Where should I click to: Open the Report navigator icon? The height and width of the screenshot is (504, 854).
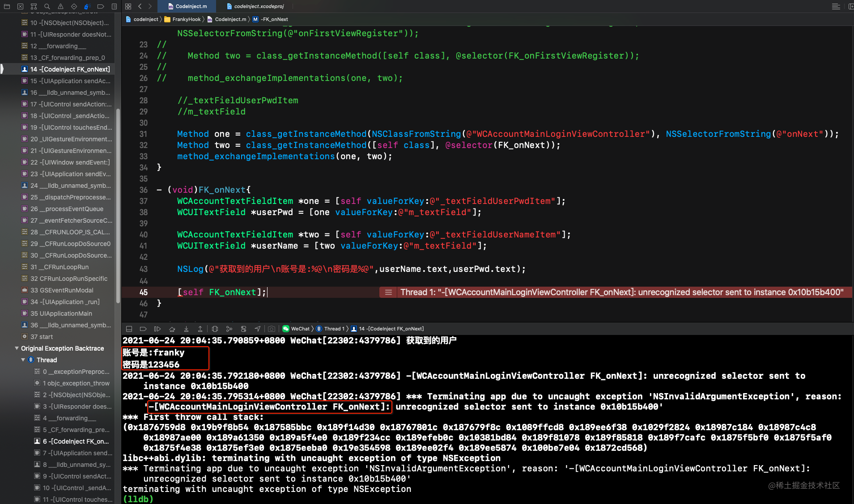114,6
